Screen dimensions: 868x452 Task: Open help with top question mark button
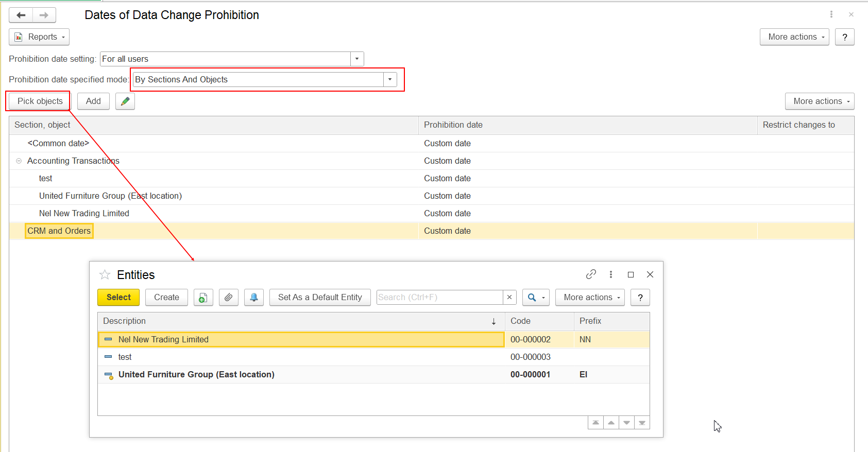coord(845,37)
